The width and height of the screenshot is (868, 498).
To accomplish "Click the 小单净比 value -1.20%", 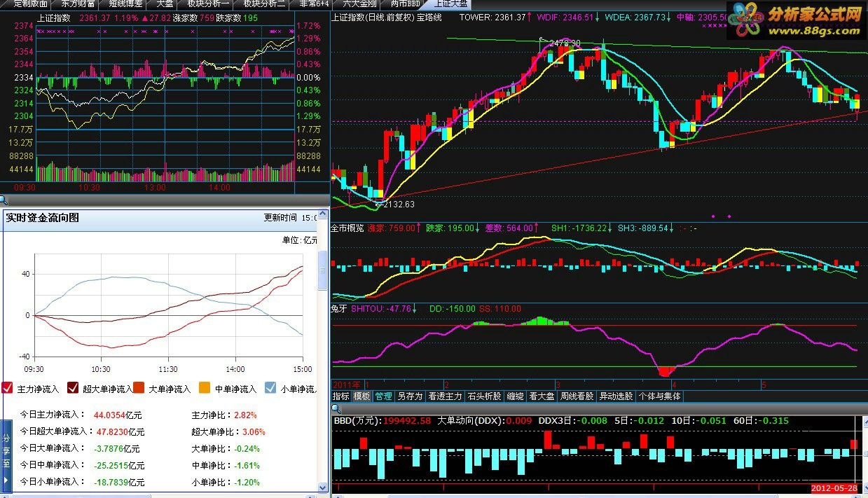I will tap(247, 483).
